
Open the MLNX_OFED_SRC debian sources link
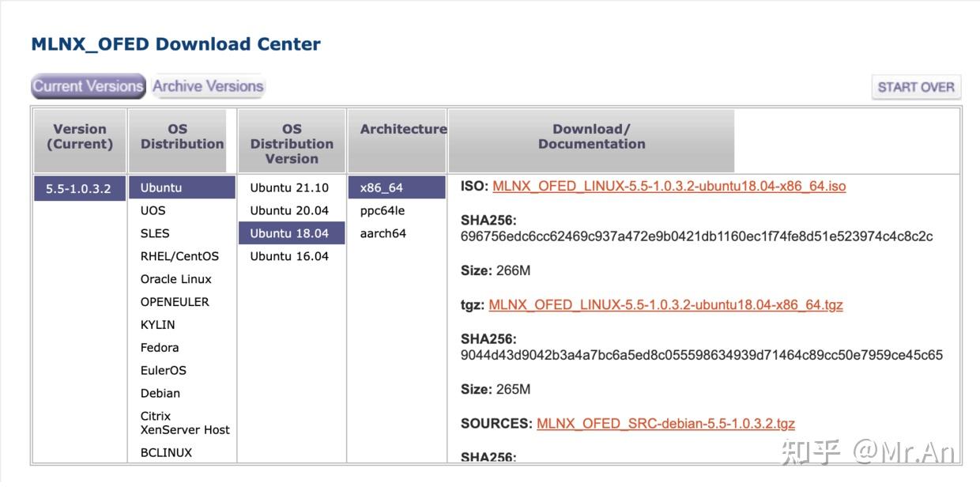pyautogui.click(x=665, y=423)
